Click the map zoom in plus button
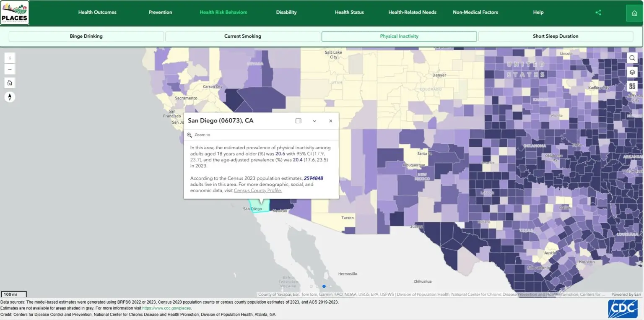 pyautogui.click(x=10, y=58)
